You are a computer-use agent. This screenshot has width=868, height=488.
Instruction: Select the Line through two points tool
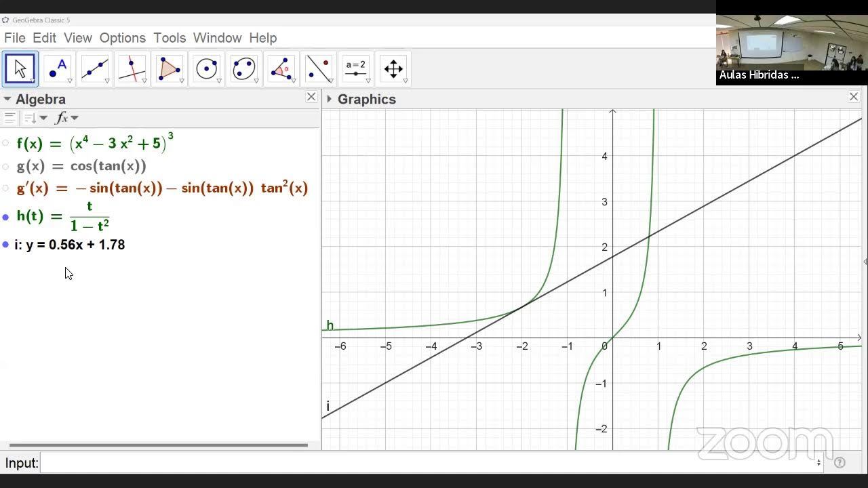coord(95,68)
